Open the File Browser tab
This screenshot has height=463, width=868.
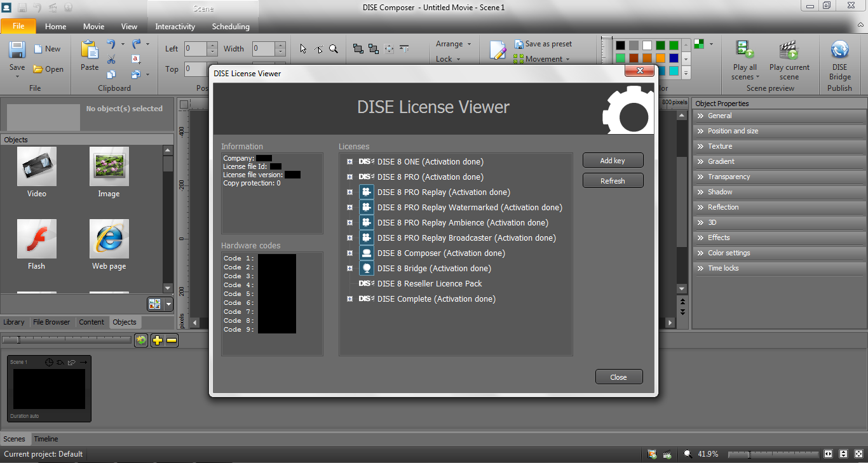click(51, 322)
